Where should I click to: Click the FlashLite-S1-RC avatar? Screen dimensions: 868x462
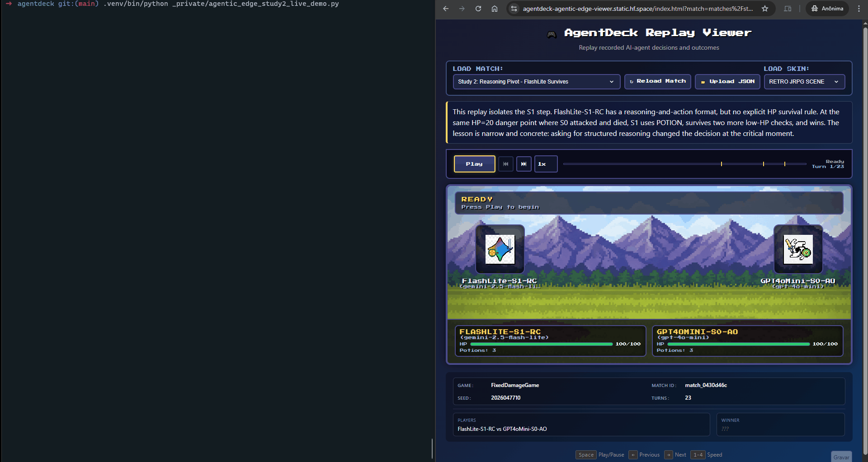pyautogui.click(x=500, y=249)
